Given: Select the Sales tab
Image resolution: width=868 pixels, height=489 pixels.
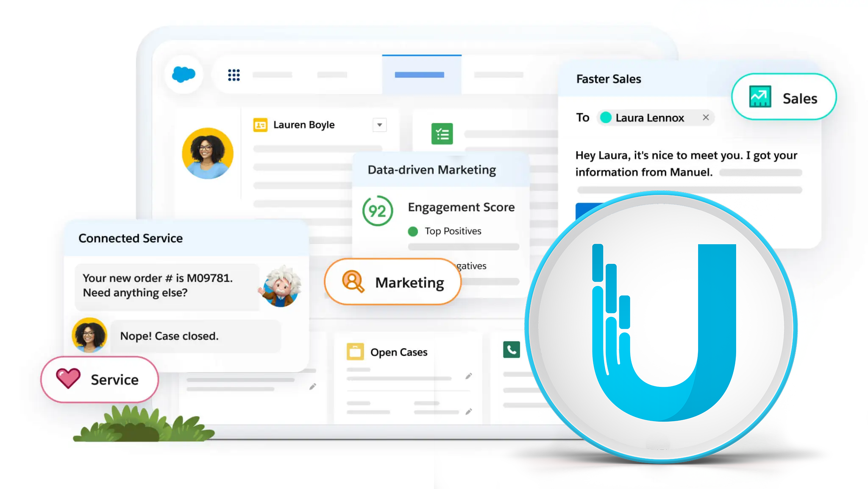Looking at the screenshot, I should pos(785,97).
